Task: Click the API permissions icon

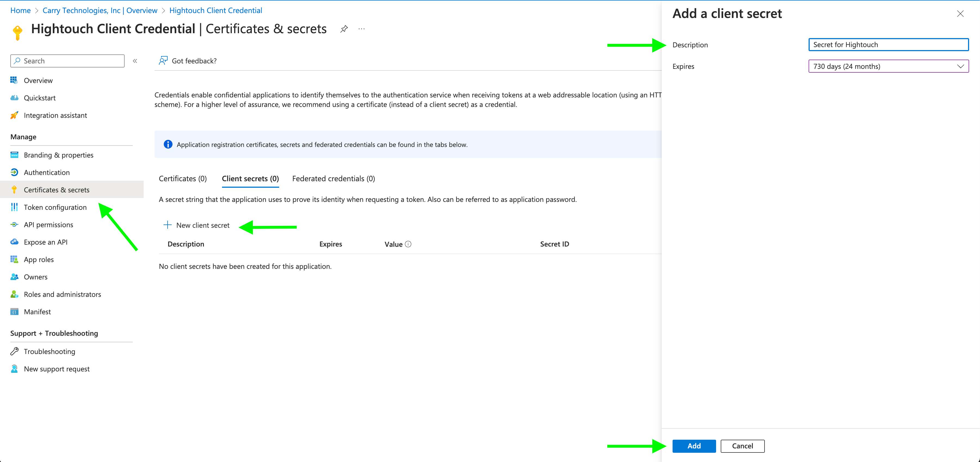Action: [x=14, y=224]
